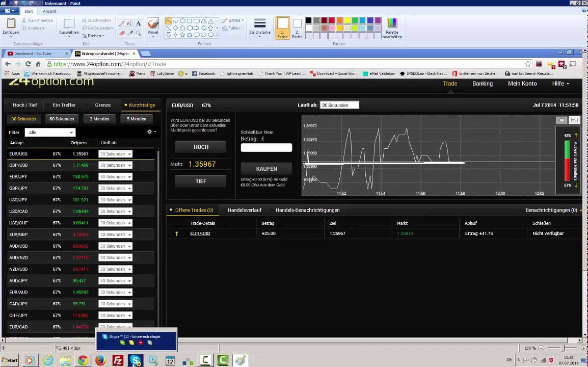This screenshot has height=367, width=588.
Task: Open expiry dropdown for AUD/USD row
Action: pyautogui.click(x=115, y=246)
